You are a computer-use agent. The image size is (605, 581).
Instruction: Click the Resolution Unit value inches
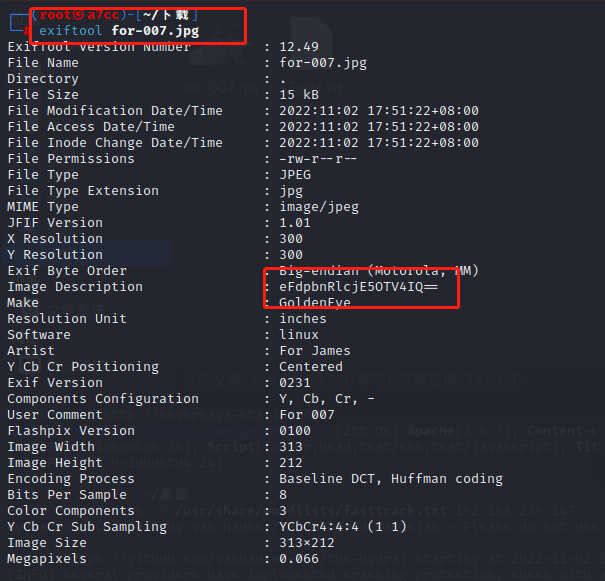coord(303,319)
